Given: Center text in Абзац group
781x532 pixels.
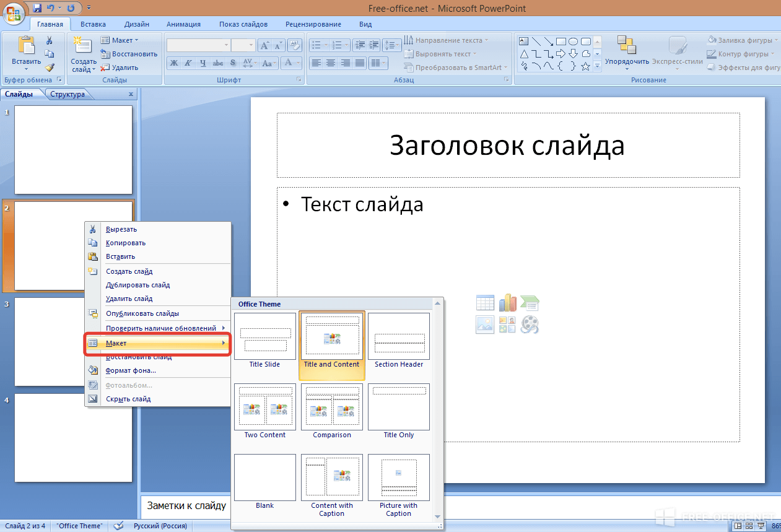Looking at the screenshot, I should (331, 63).
